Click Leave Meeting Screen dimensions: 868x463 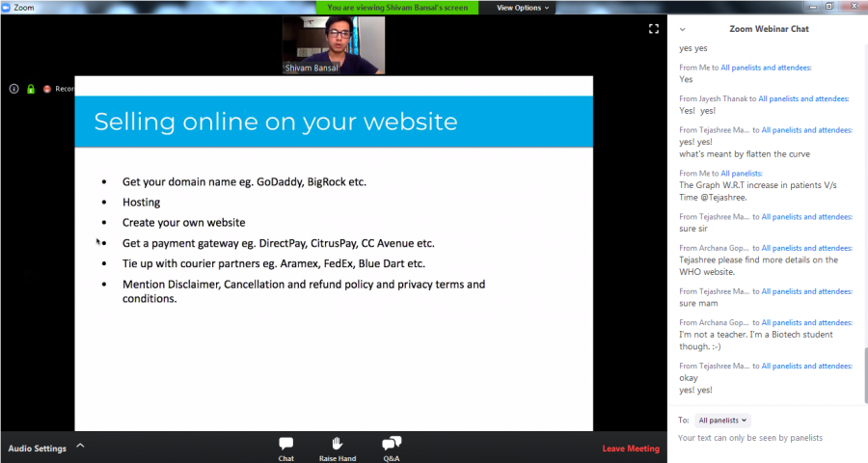coord(631,449)
